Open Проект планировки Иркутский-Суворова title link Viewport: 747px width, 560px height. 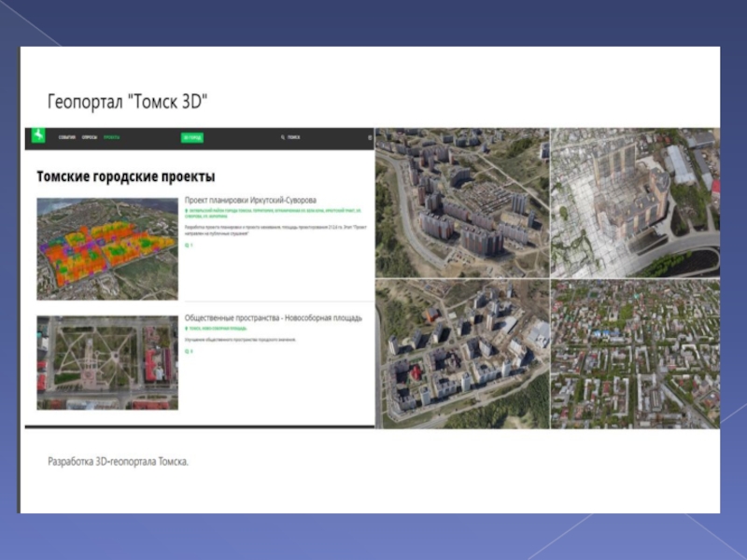tap(250, 200)
